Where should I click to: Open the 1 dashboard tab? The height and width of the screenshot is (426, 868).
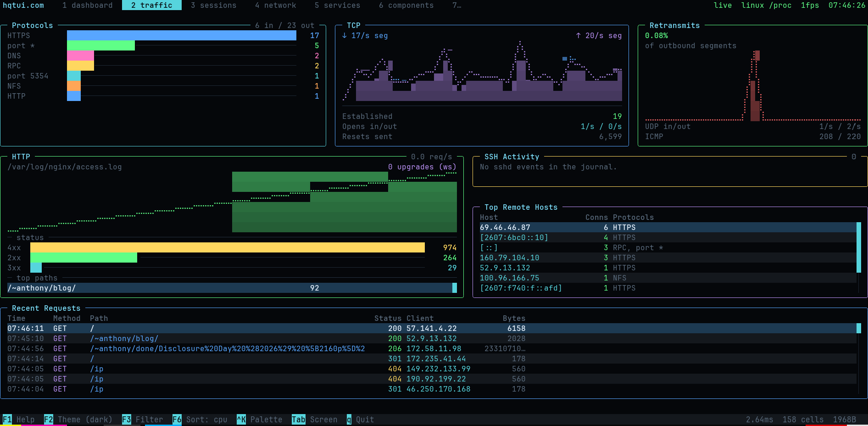pyautogui.click(x=87, y=5)
